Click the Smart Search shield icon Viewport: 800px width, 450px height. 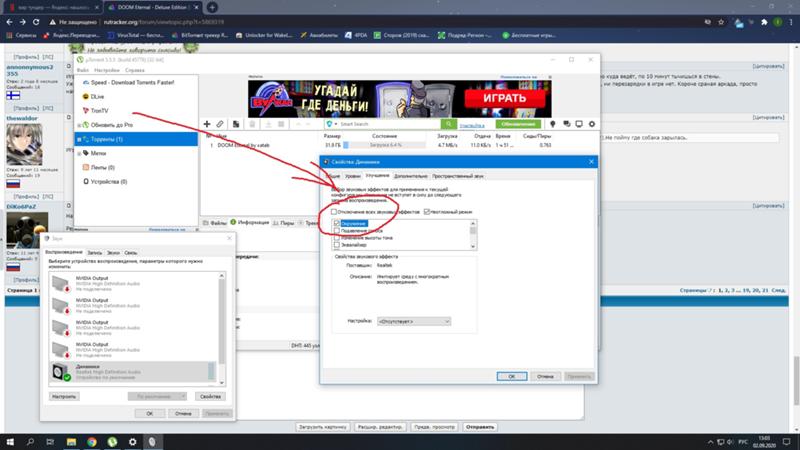(329, 124)
